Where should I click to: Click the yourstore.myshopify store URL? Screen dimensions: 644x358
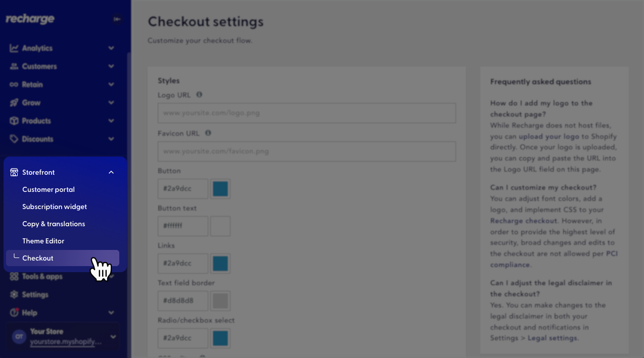click(66, 342)
